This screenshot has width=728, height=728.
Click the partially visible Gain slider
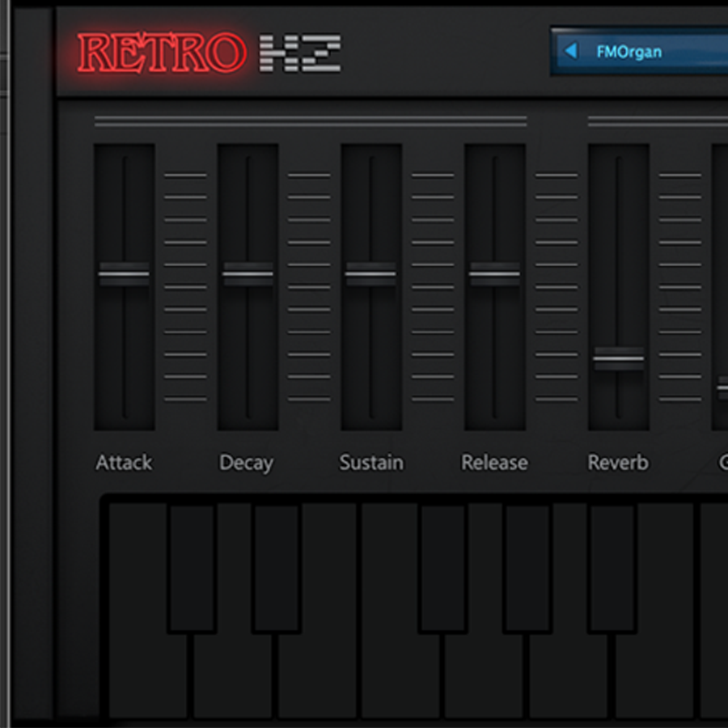point(722,387)
